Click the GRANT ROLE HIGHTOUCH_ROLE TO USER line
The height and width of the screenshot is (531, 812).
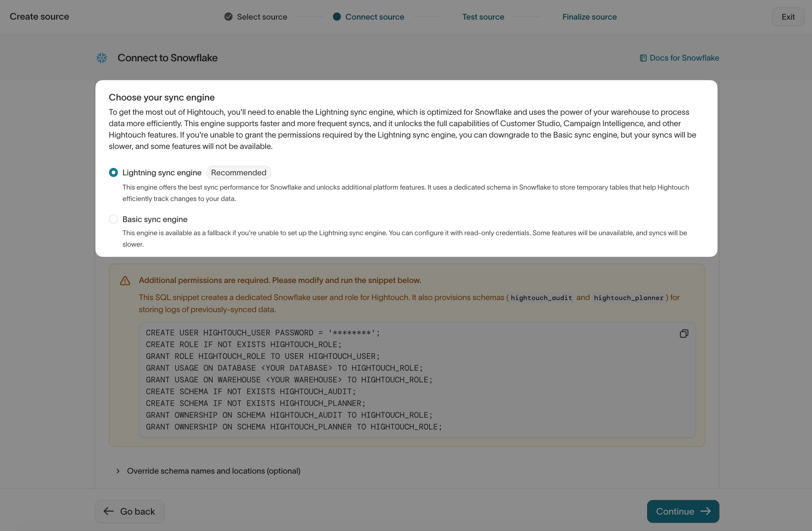point(263,356)
